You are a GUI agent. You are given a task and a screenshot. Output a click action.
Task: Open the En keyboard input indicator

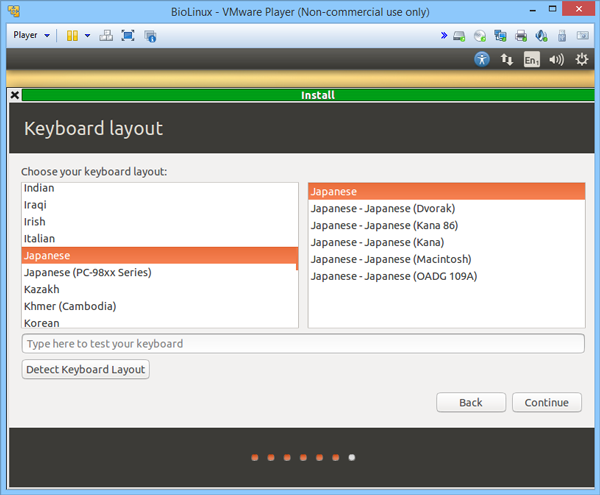pyautogui.click(x=532, y=59)
